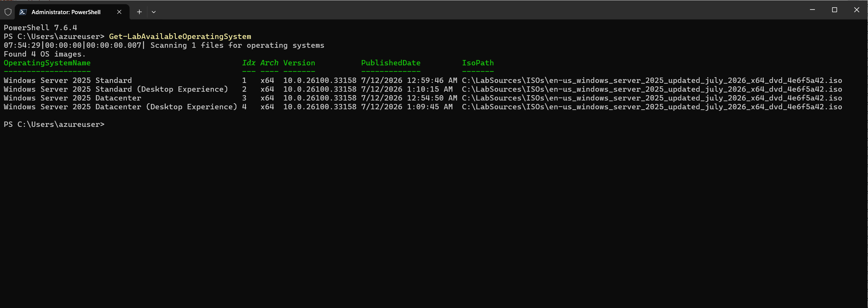Click version 10.0.26100.33158 in Standard index 1 row
The height and width of the screenshot is (308, 868).
(x=320, y=81)
